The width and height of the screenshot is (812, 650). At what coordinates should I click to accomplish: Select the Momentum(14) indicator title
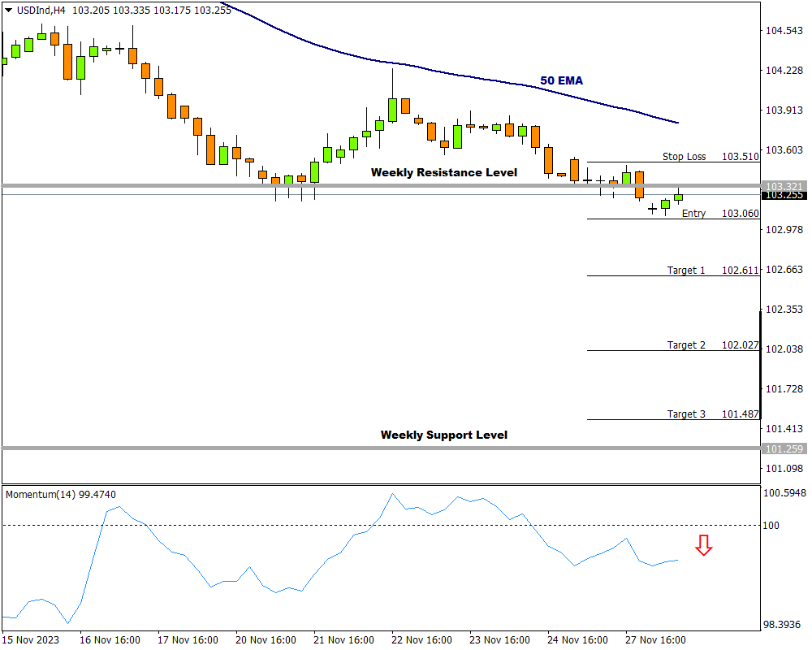click(x=59, y=494)
